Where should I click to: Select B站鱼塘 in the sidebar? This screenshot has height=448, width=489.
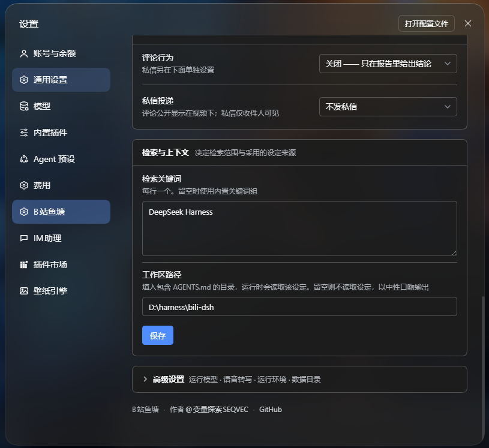pyautogui.click(x=61, y=212)
